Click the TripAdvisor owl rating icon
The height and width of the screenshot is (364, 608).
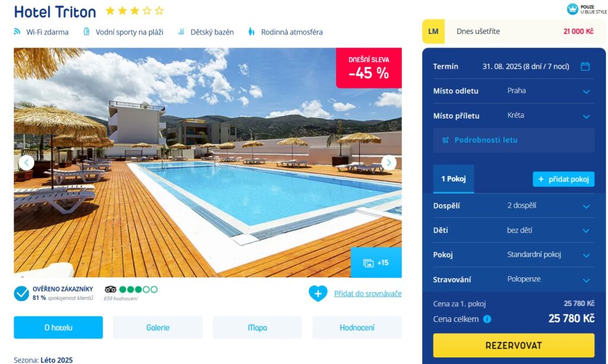(110, 289)
